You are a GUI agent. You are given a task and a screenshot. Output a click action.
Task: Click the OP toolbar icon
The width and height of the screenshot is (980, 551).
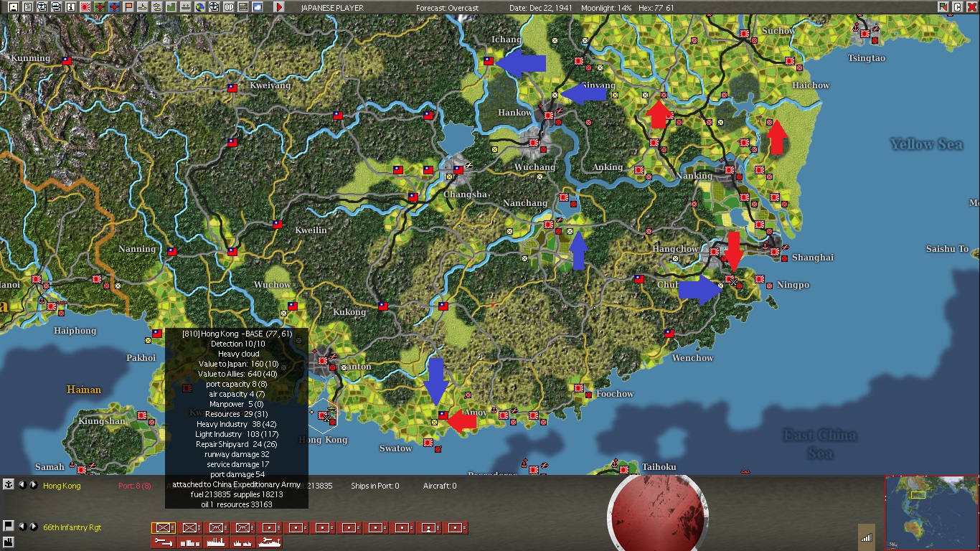point(229,7)
